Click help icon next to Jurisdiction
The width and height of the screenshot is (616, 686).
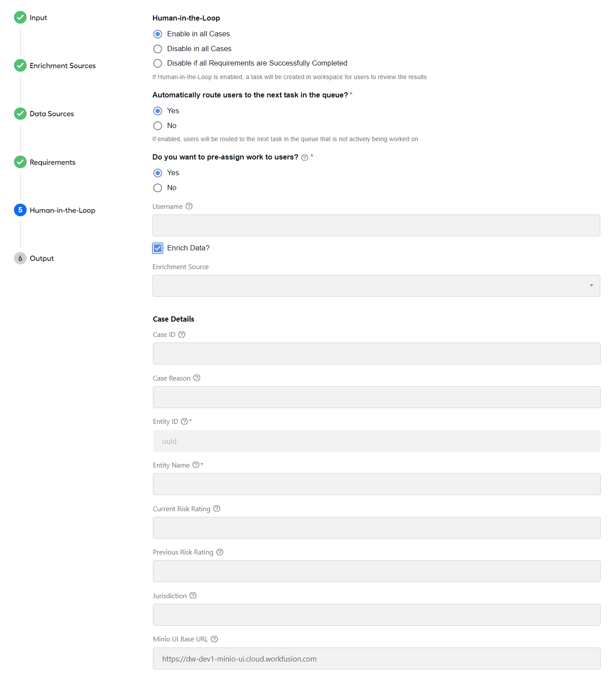(x=193, y=596)
